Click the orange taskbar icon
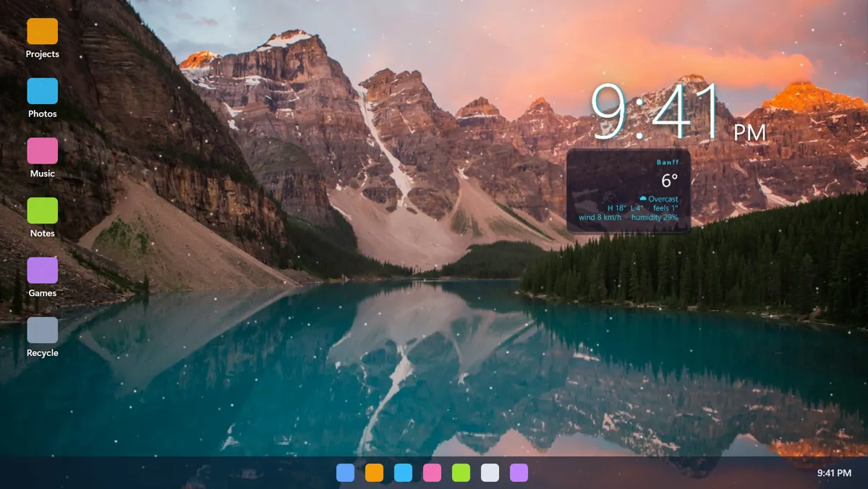868x489 pixels. pos(374,473)
